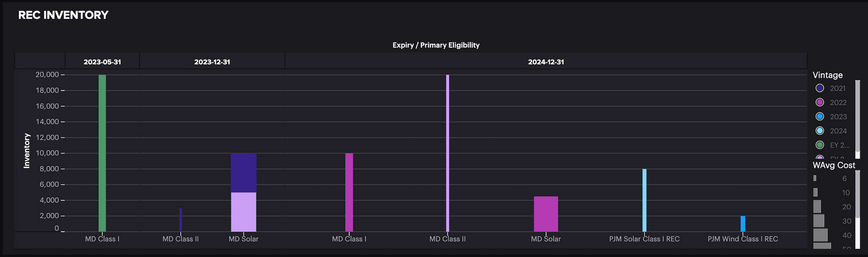Click the dark purple MD Solar bar segment
This screenshot has width=868, height=257.
244,173
